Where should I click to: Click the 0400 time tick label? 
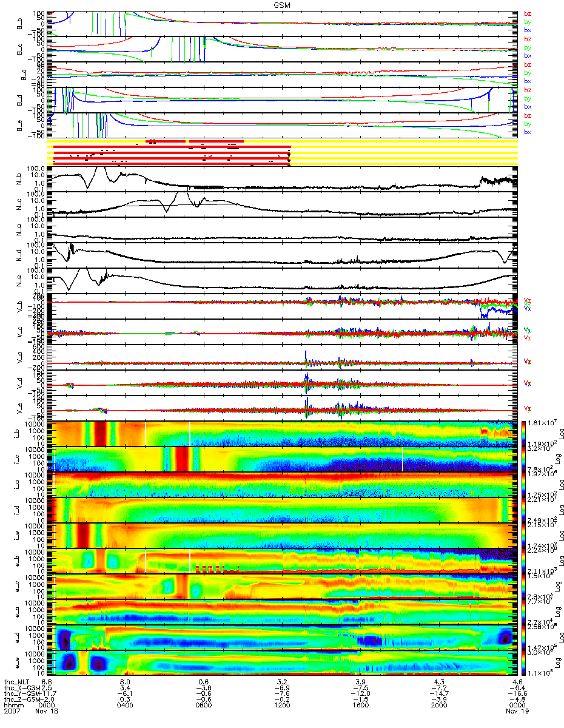(125, 706)
